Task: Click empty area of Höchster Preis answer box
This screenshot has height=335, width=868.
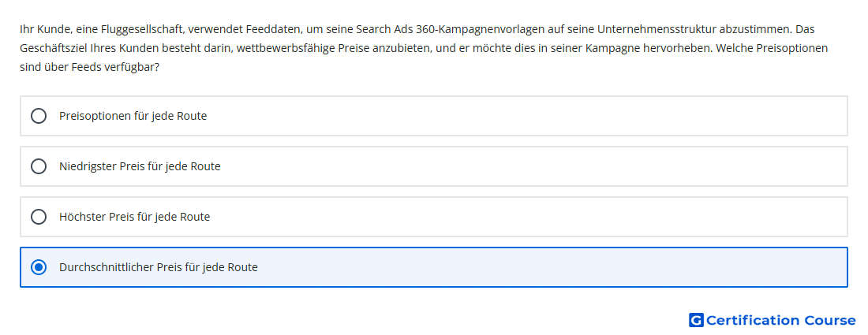Action: [552, 217]
